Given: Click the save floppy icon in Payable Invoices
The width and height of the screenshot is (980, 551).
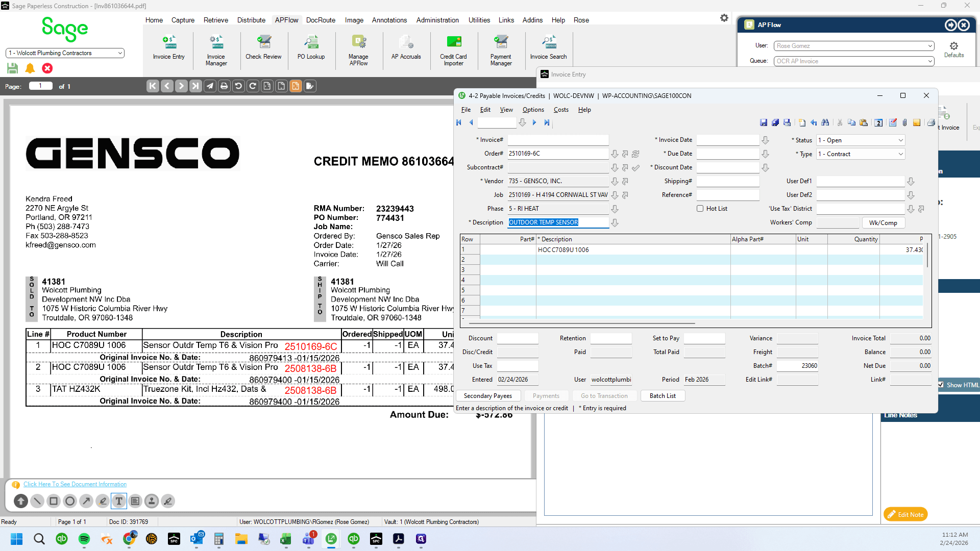Looking at the screenshot, I should coord(764,122).
